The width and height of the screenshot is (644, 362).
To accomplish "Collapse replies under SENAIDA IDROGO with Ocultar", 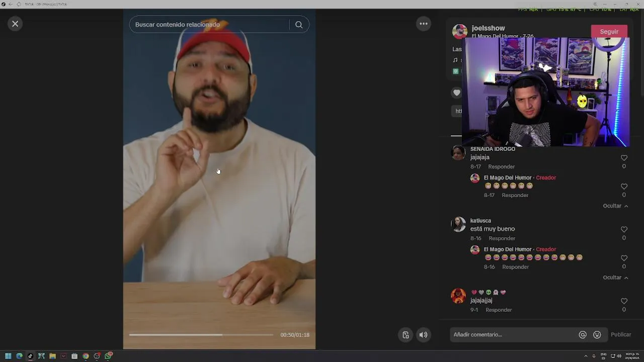I will point(615,206).
